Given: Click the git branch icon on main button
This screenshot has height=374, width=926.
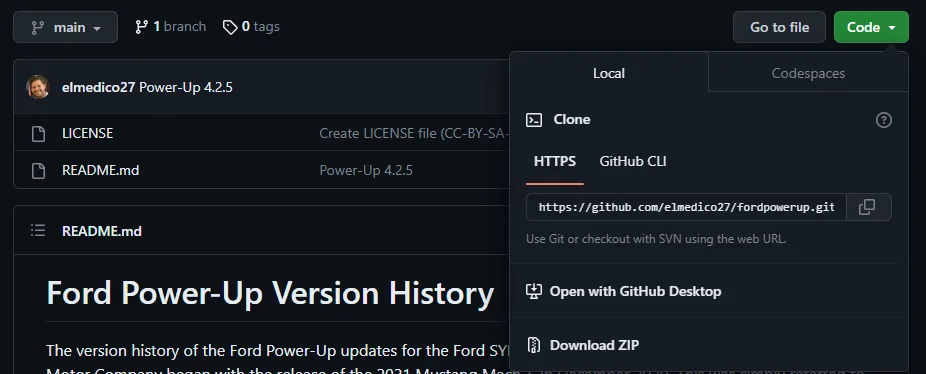Looking at the screenshot, I should 37,27.
